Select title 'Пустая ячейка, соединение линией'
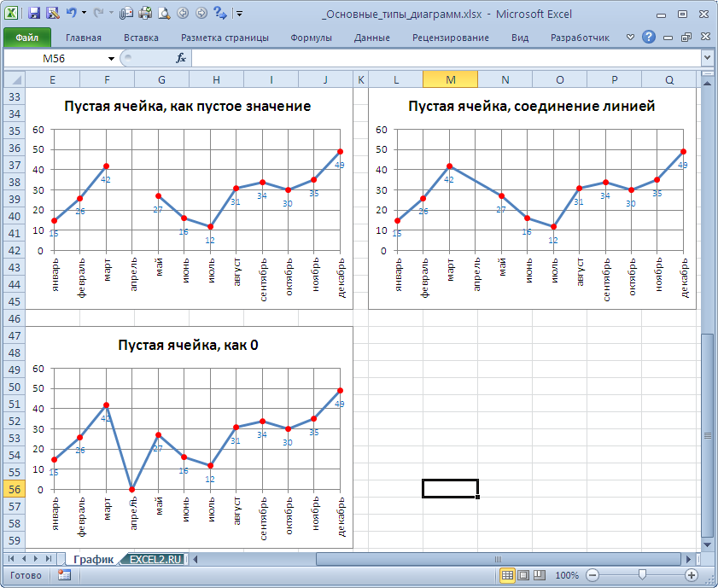The image size is (718, 588). click(x=531, y=106)
